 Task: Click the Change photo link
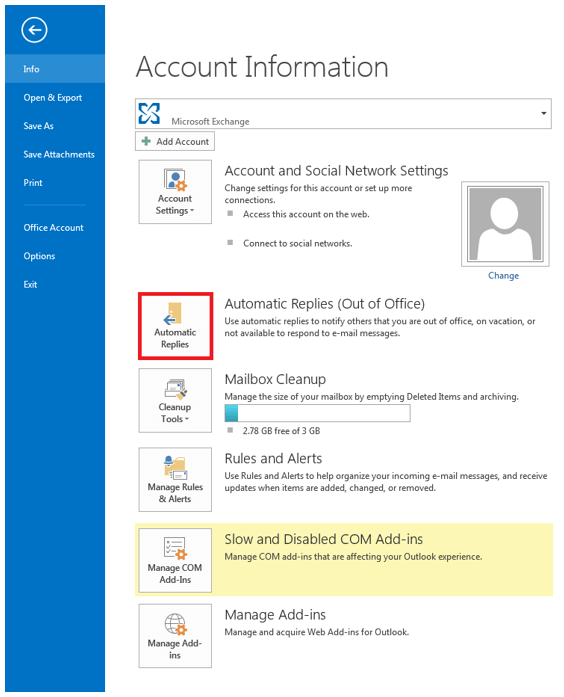[x=504, y=276]
